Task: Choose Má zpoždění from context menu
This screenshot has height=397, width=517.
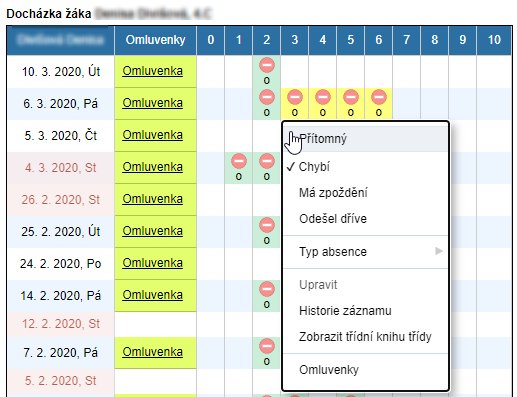Action: point(365,193)
